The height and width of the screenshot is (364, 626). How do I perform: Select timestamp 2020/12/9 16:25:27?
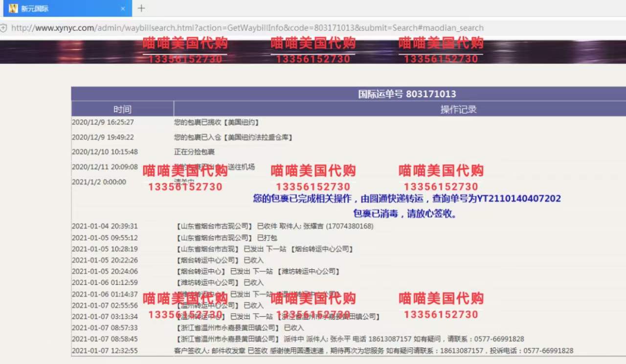[103, 122]
